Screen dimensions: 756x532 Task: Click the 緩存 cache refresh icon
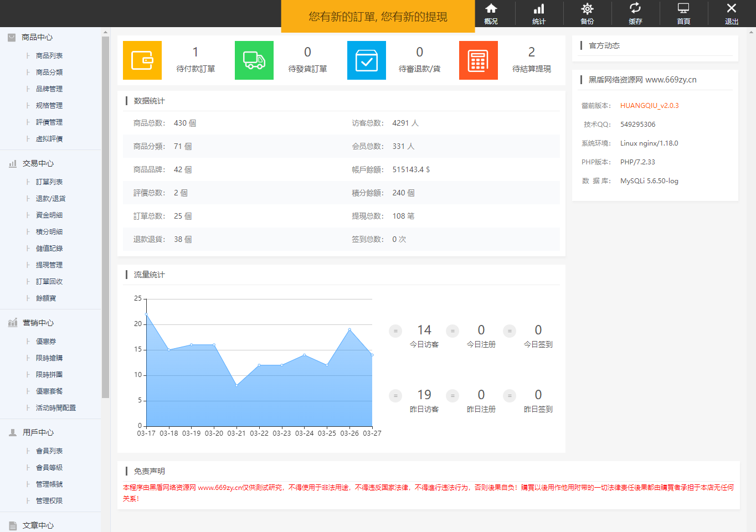click(635, 8)
